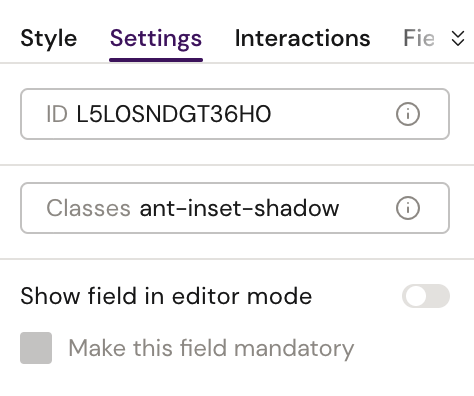Click the ant-inset-shadow class value
Image resolution: width=474 pixels, height=396 pixels.
(239, 208)
